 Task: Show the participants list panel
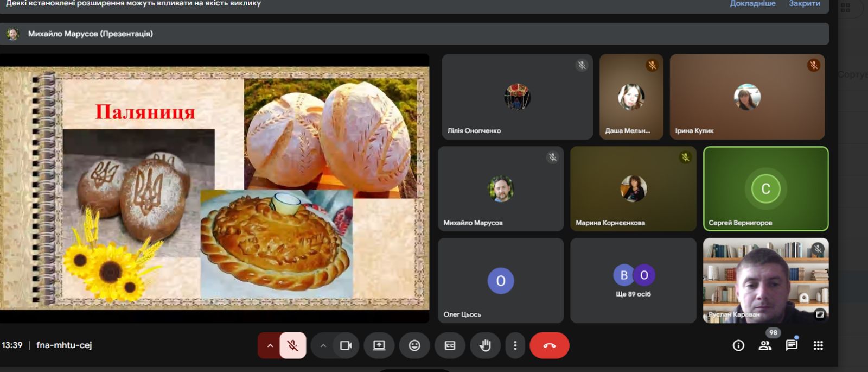(765, 345)
